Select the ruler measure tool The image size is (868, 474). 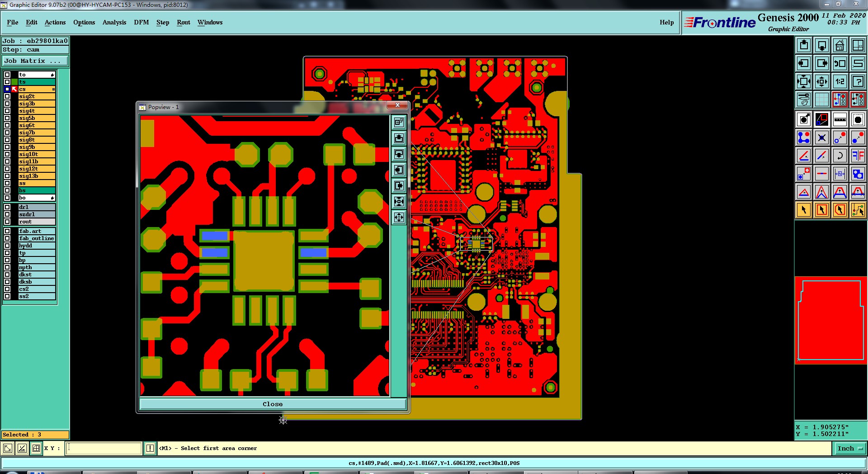point(840,119)
